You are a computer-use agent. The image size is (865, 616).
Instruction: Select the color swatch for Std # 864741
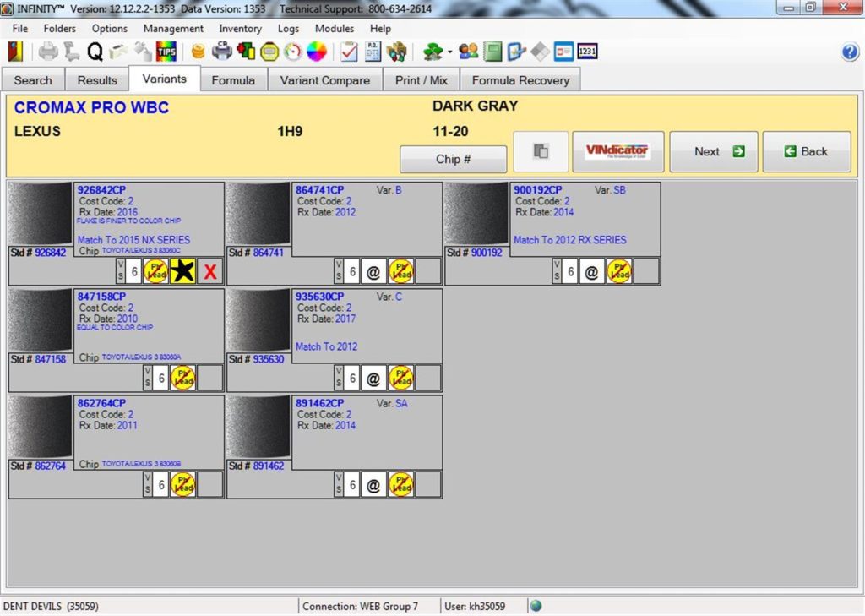click(258, 214)
